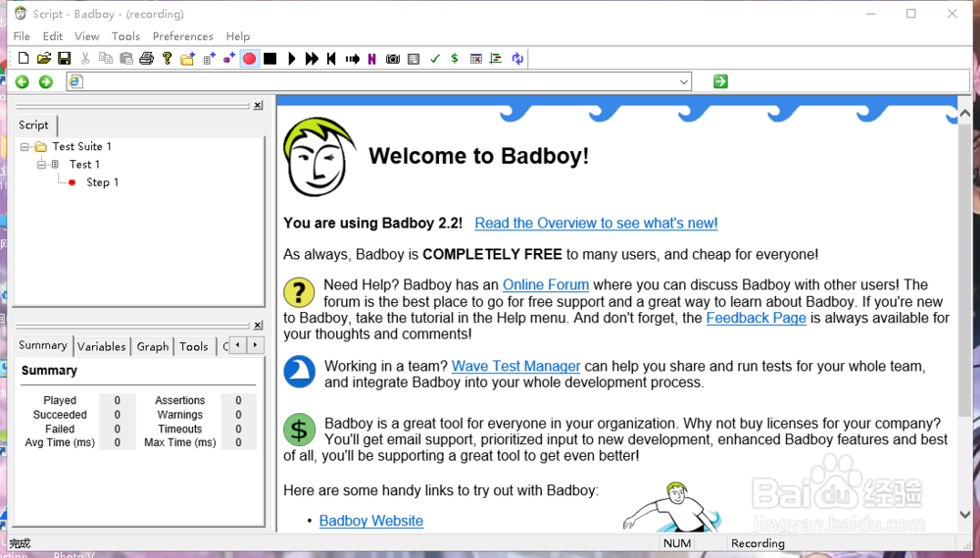Add a variable with the green dollar icon
This screenshot has width=980, height=558.
455,58
